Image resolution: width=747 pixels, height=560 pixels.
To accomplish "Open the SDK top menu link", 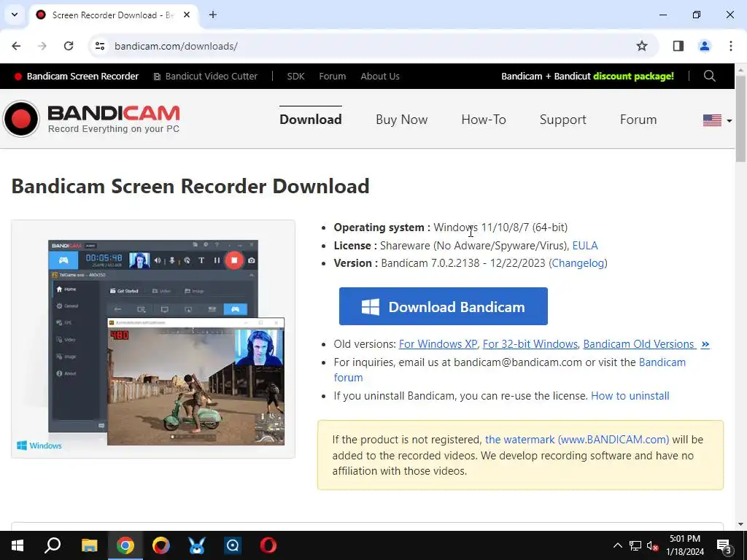I will click(x=295, y=76).
